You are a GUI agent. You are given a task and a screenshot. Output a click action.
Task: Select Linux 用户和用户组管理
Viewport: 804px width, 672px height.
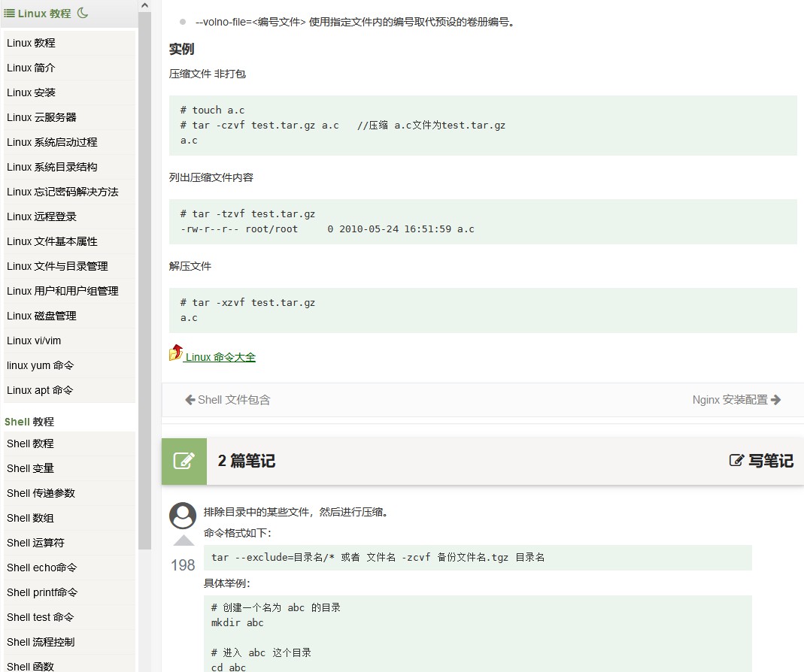pos(70,291)
